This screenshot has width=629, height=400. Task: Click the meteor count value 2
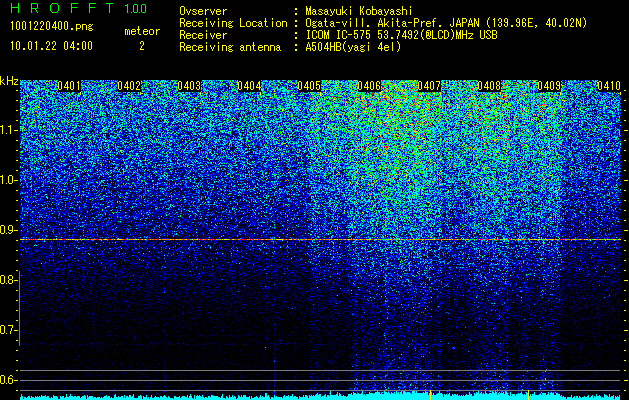[x=142, y=46]
